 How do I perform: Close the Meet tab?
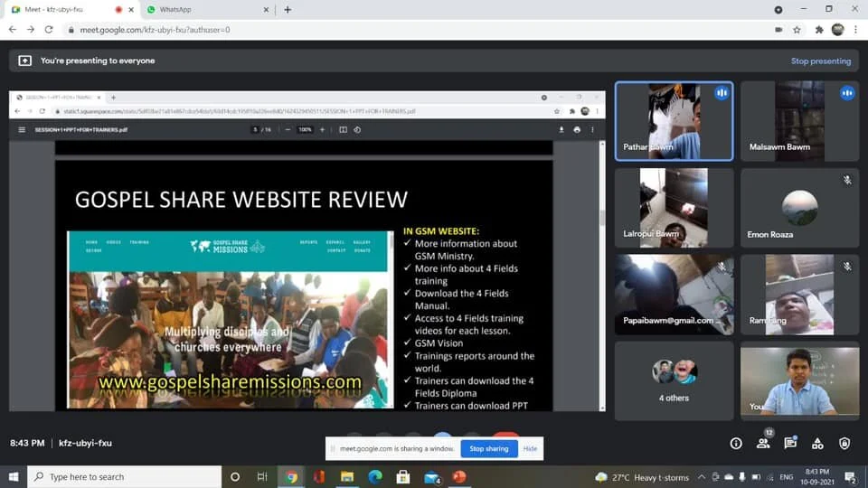[x=131, y=9]
